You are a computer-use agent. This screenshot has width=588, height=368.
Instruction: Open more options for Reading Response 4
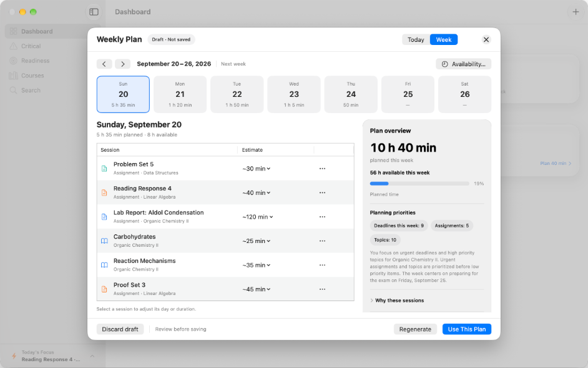click(322, 192)
